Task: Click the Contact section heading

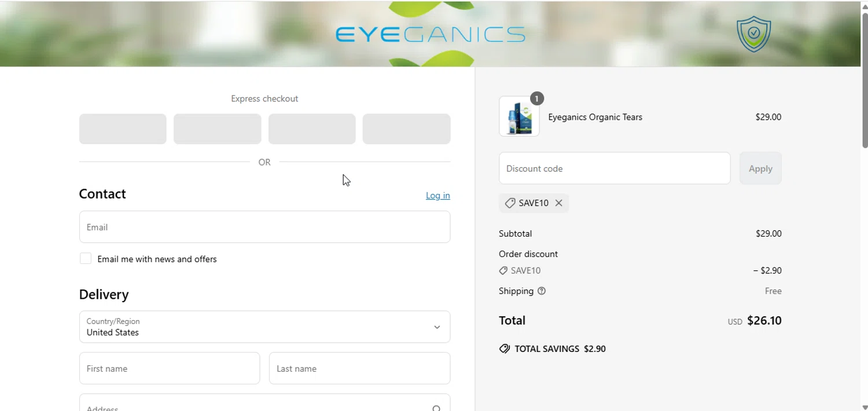Action: pos(102,194)
